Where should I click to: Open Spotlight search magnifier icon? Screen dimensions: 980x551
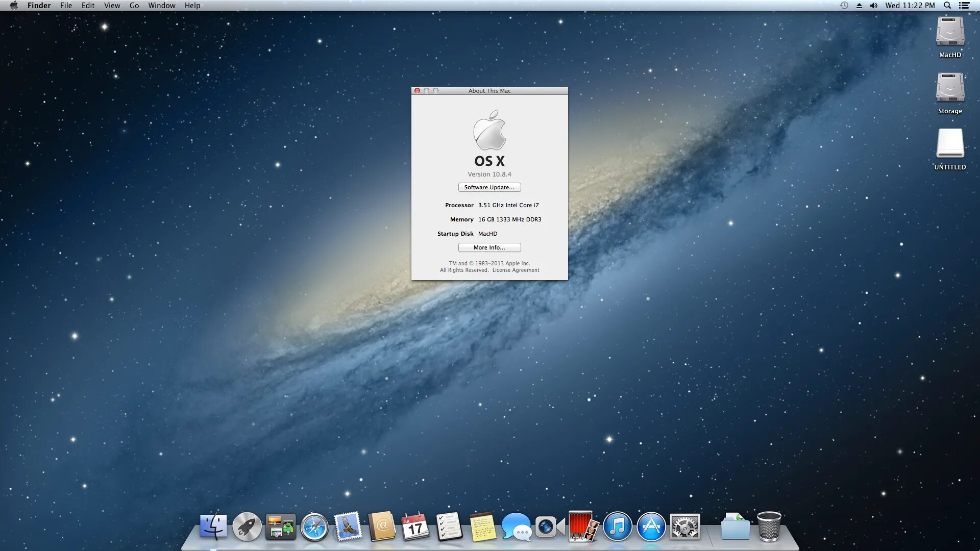click(947, 6)
